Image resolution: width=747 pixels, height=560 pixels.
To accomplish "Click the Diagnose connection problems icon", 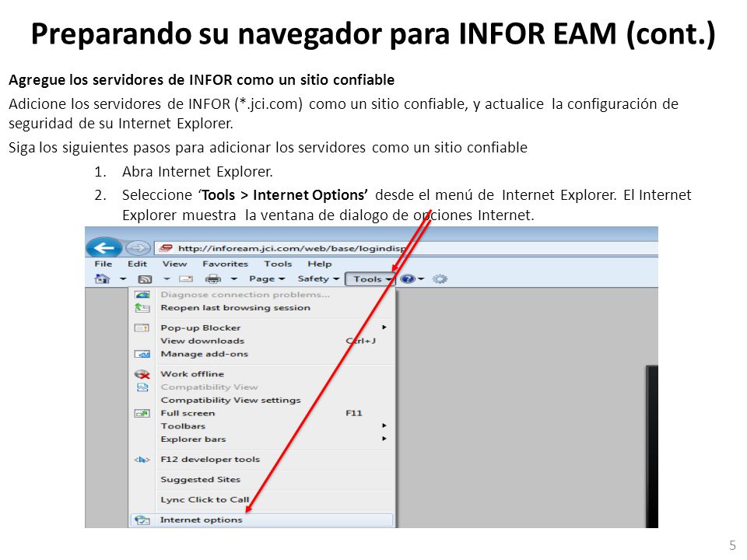I will point(142,295).
